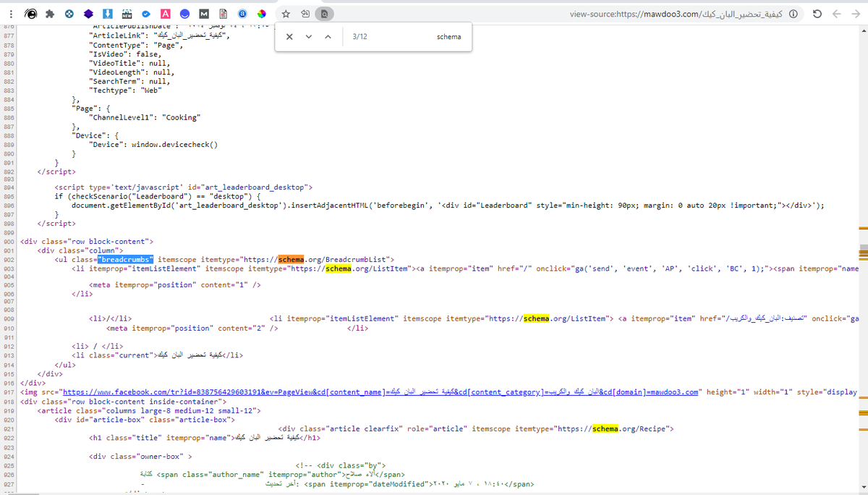Click the NEW clapperboard extension icon

click(127, 14)
